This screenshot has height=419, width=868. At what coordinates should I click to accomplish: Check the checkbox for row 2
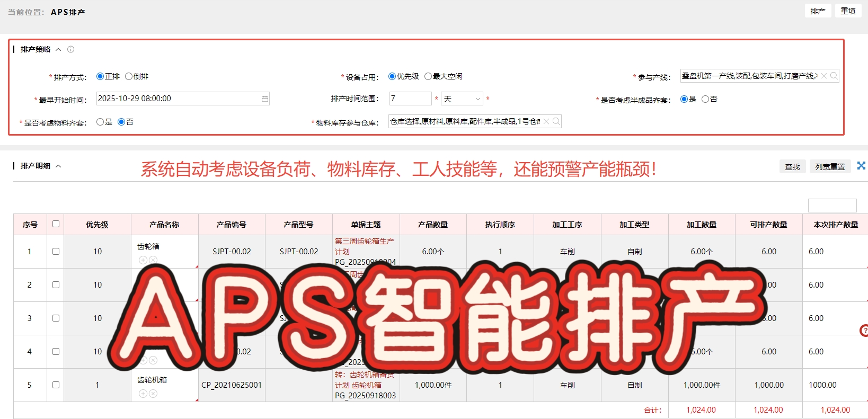click(x=56, y=285)
